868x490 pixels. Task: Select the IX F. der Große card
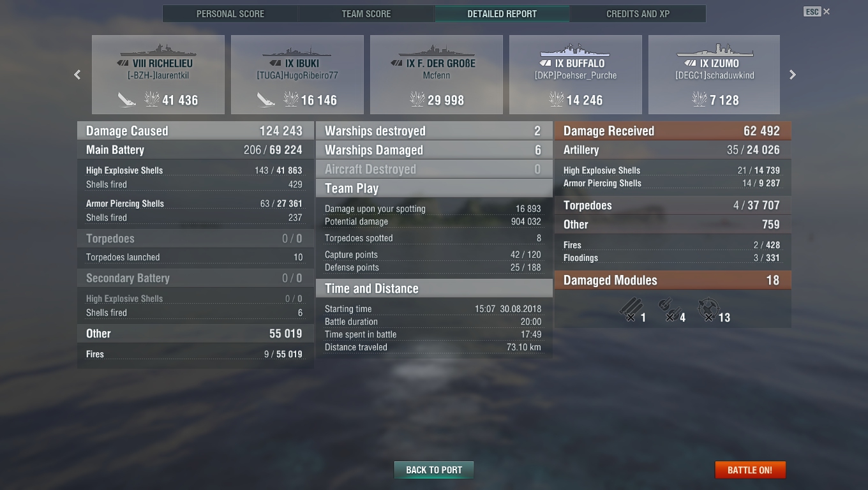coord(437,75)
